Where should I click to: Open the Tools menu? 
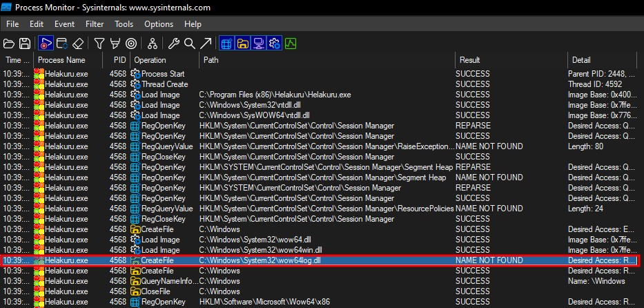click(124, 24)
